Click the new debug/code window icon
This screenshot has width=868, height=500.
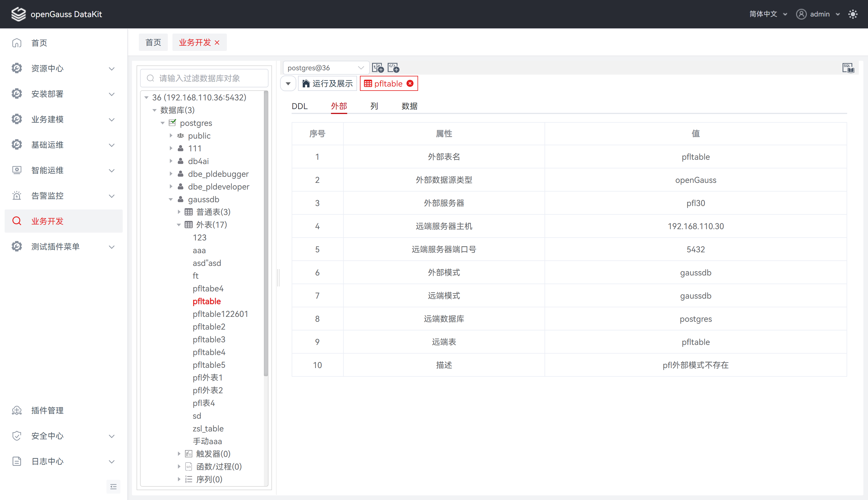[393, 68]
